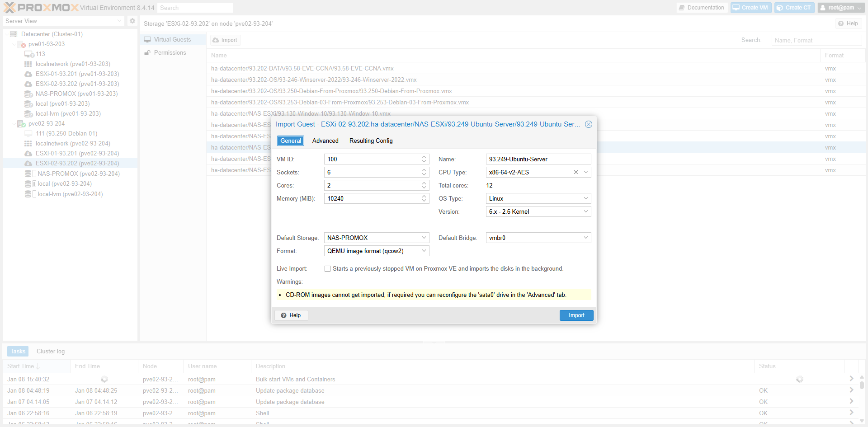Clear the CPU Type field with X icon

click(576, 172)
